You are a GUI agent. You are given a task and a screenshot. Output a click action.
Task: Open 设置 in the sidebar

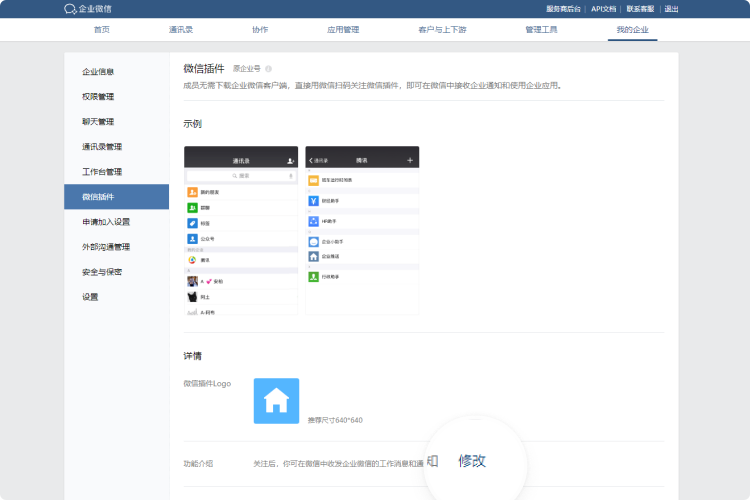pos(90,297)
